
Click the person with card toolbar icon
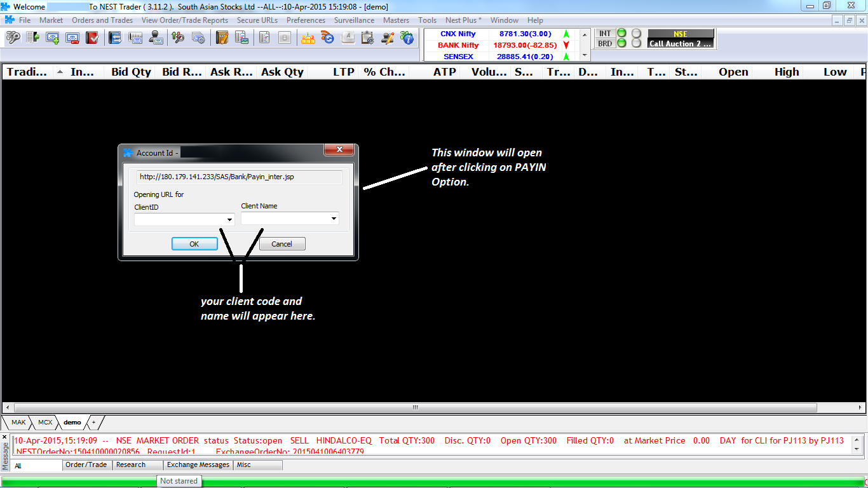(x=156, y=38)
